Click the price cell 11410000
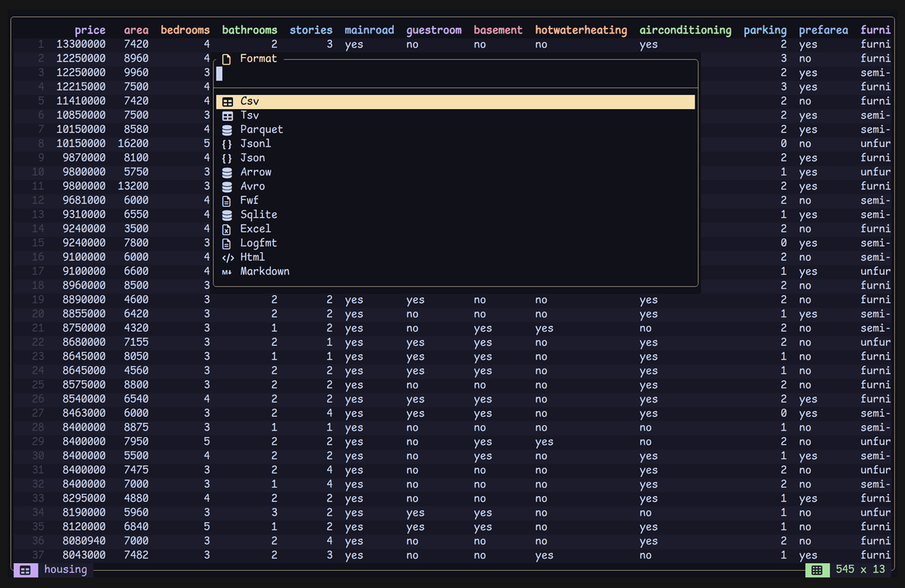905x588 pixels. tap(81, 101)
